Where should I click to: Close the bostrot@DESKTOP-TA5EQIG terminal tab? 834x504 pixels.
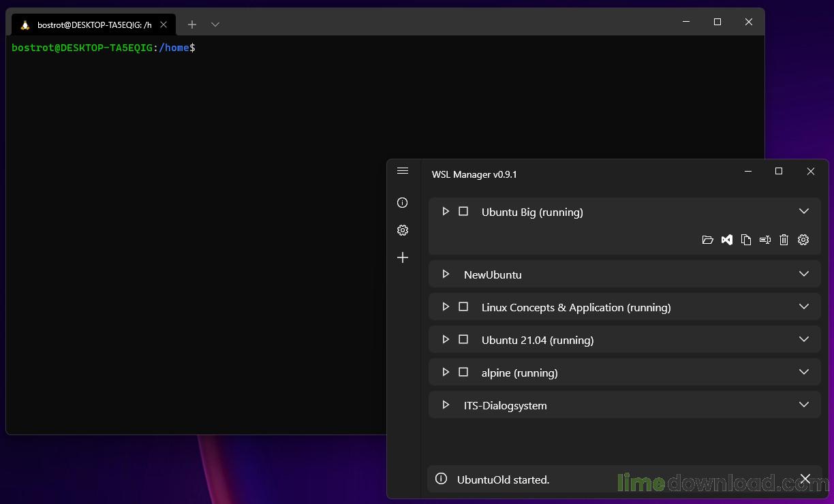(x=164, y=25)
